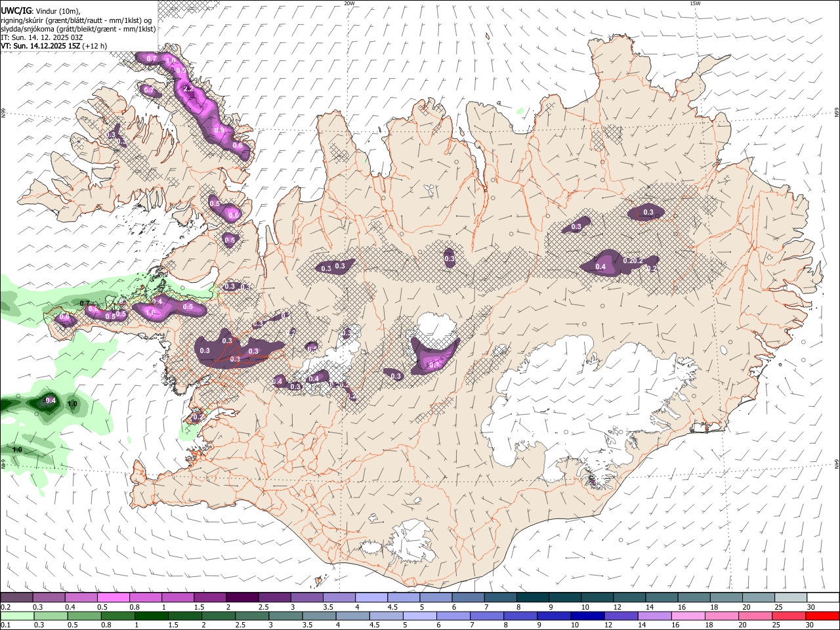The height and width of the screenshot is (630, 840).
Task: Click the 0.1 label in the green legend row
Action: [x=5, y=625]
